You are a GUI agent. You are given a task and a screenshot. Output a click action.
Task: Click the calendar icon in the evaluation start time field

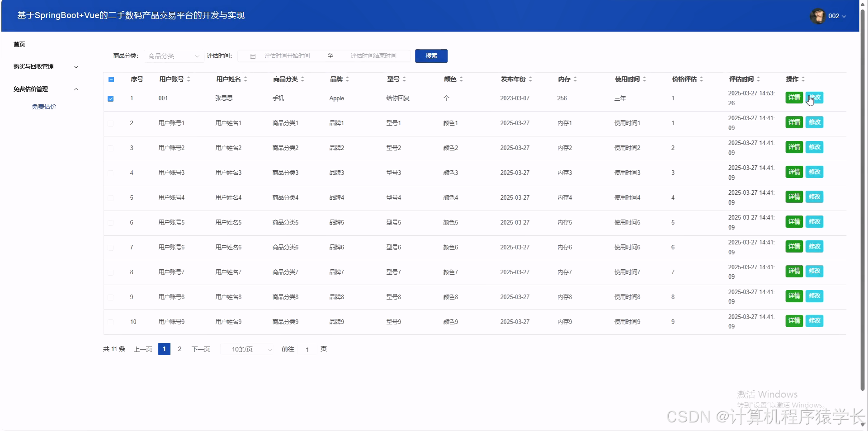[x=253, y=56]
